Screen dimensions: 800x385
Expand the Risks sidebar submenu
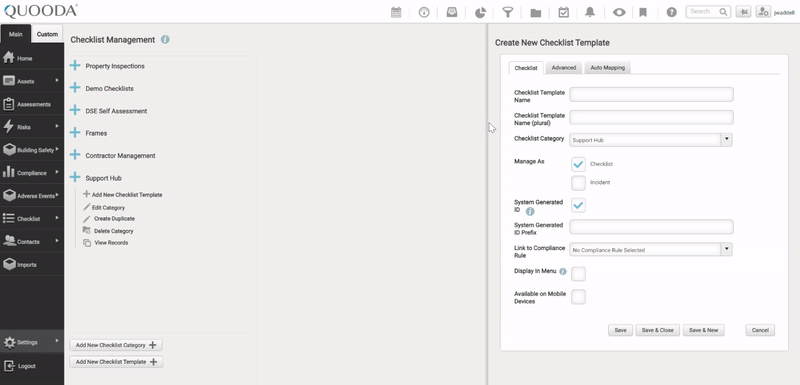[57, 126]
